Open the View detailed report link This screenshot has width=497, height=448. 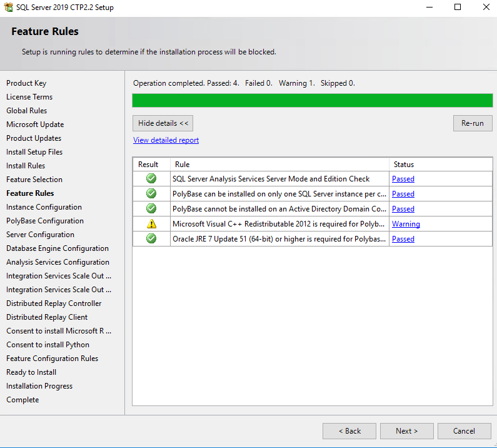coord(166,140)
